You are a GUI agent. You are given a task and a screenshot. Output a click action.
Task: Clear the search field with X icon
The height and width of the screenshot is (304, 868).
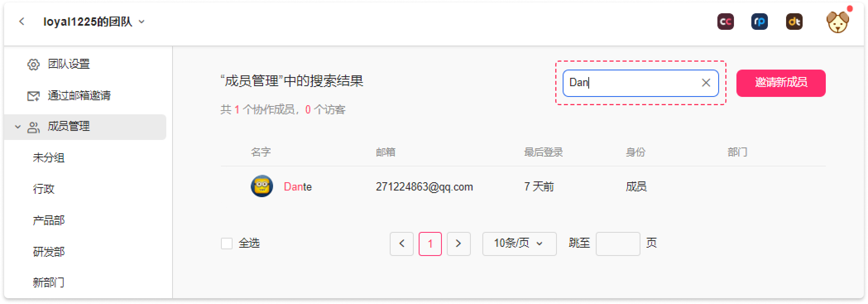coord(706,83)
